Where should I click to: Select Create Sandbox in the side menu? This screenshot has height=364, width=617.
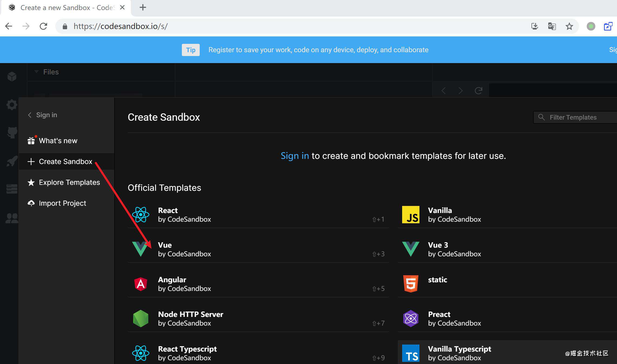click(x=66, y=162)
